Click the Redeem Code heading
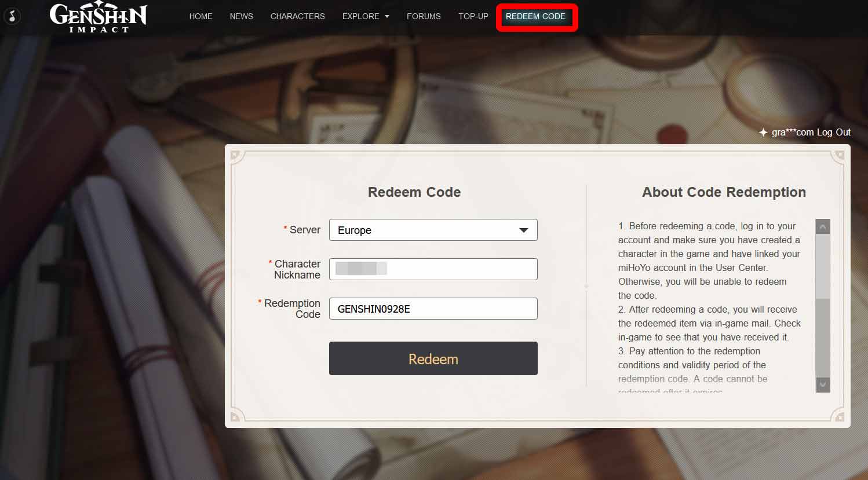This screenshot has width=868, height=480. [414, 192]
